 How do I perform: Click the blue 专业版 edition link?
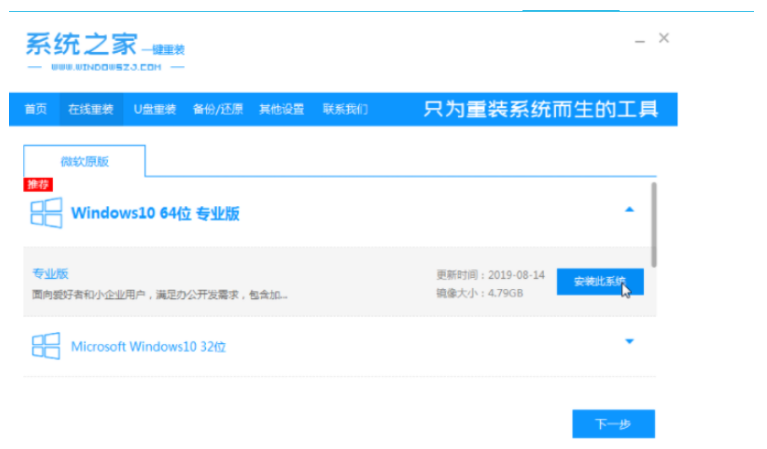pos(49,273)
